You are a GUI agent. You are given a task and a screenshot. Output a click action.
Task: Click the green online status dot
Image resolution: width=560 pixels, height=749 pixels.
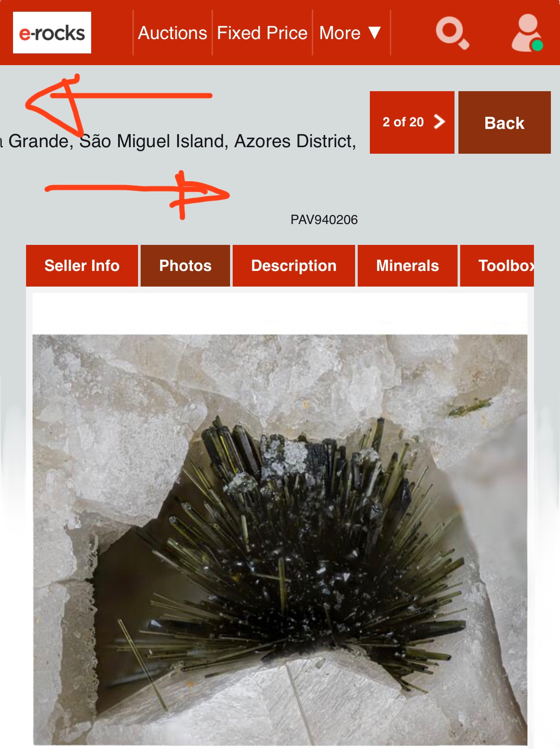(x=537, y=45)
